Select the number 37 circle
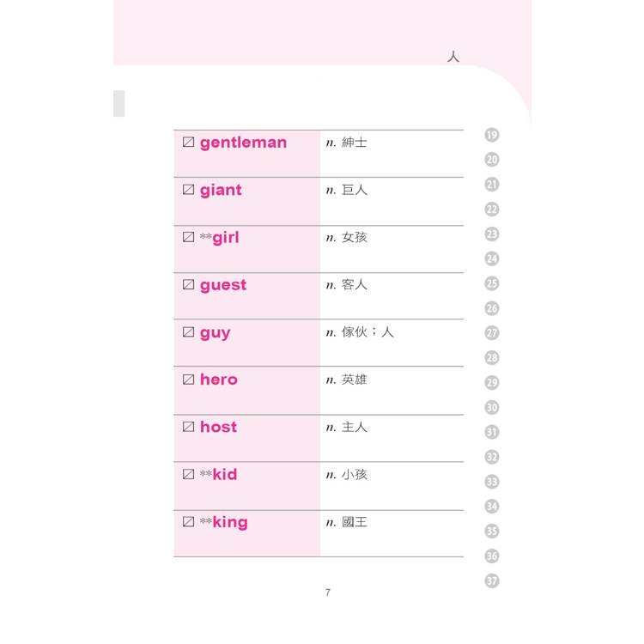644x644 pixels. tap(492, 580)
